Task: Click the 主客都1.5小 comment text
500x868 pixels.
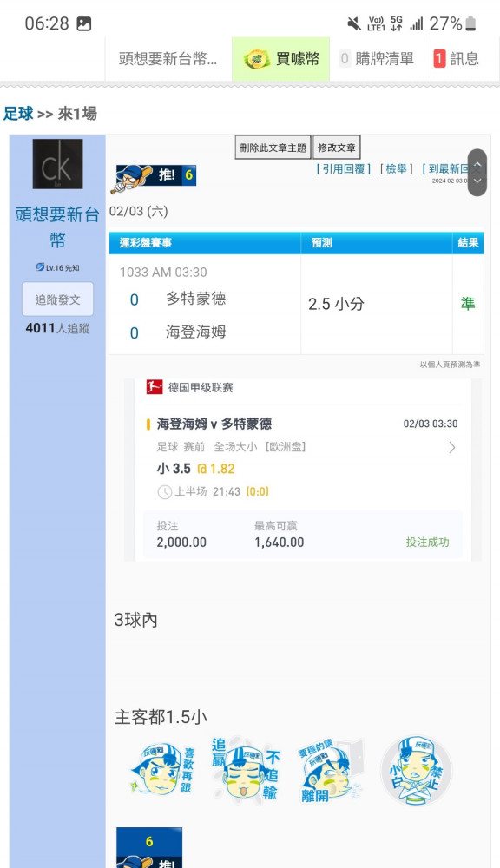Action: 161,718
